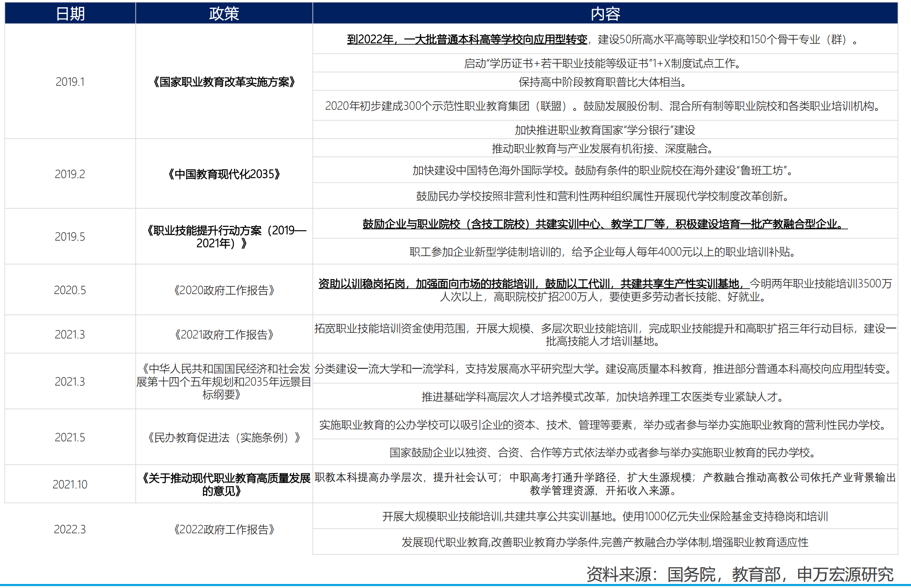Select the 2019.1 date cell
The width and height of the screenshot is (911, 588).
click(70, 82)
